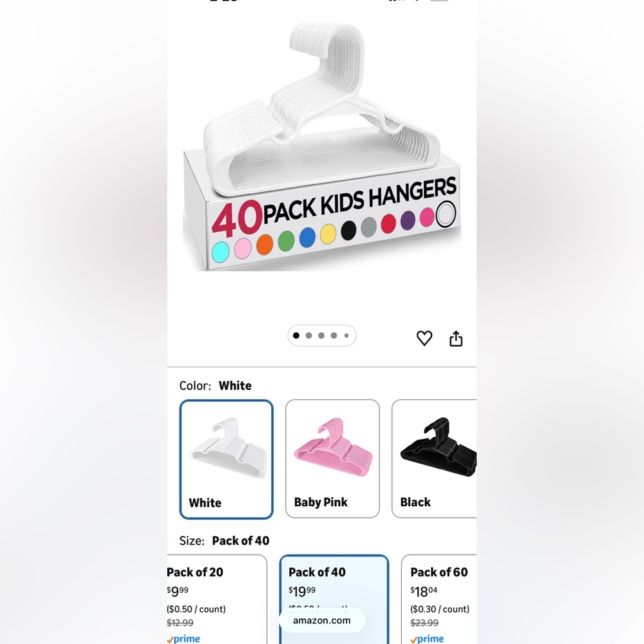Click the orange color circle on box

click(265, 244)
